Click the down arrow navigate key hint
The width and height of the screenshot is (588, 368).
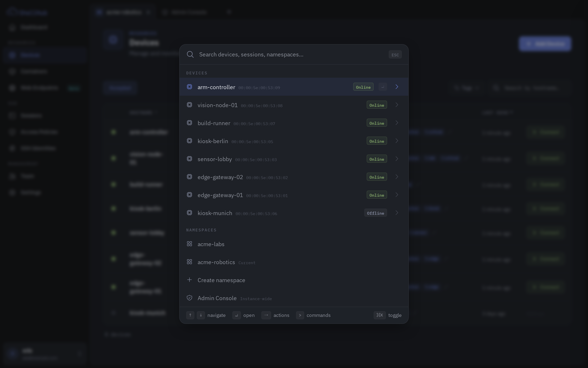pyautogui.click(x=201, y=315)
